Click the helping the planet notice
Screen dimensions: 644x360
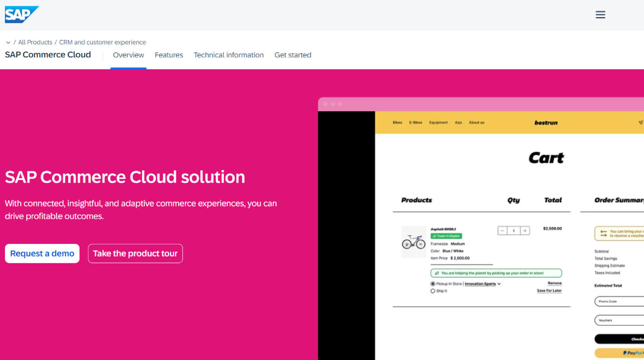496,273
